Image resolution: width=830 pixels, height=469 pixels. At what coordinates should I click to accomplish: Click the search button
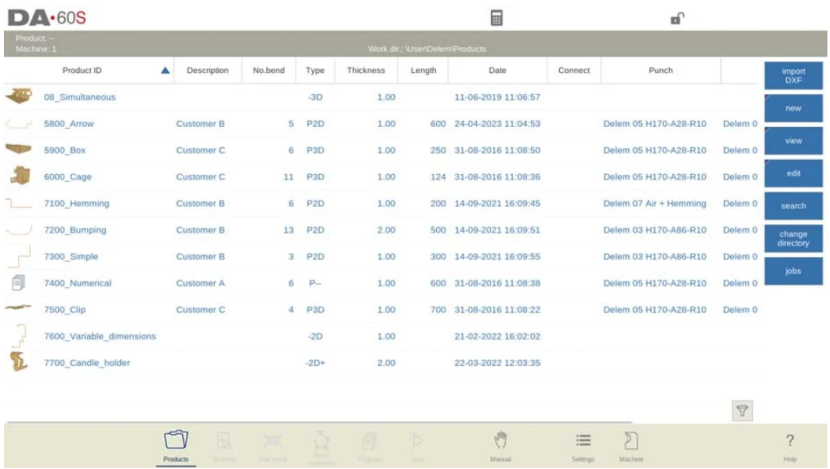tap(793, 206)
